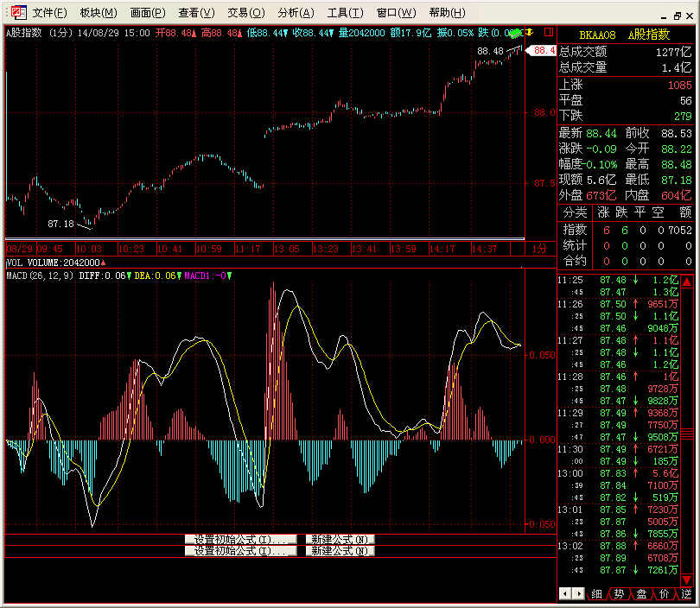Switch to the 价 tab
The width and height of the screenshot is (700, 608).
[x=664, y=594]
